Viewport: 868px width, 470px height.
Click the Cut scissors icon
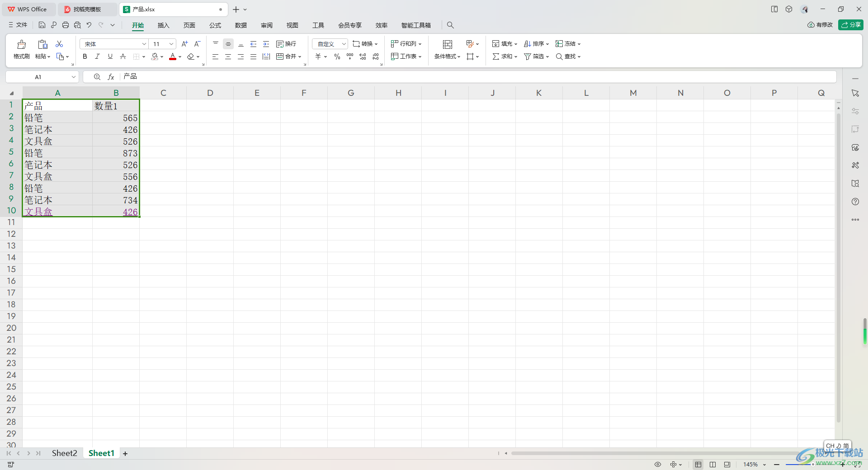coord(59,44)
